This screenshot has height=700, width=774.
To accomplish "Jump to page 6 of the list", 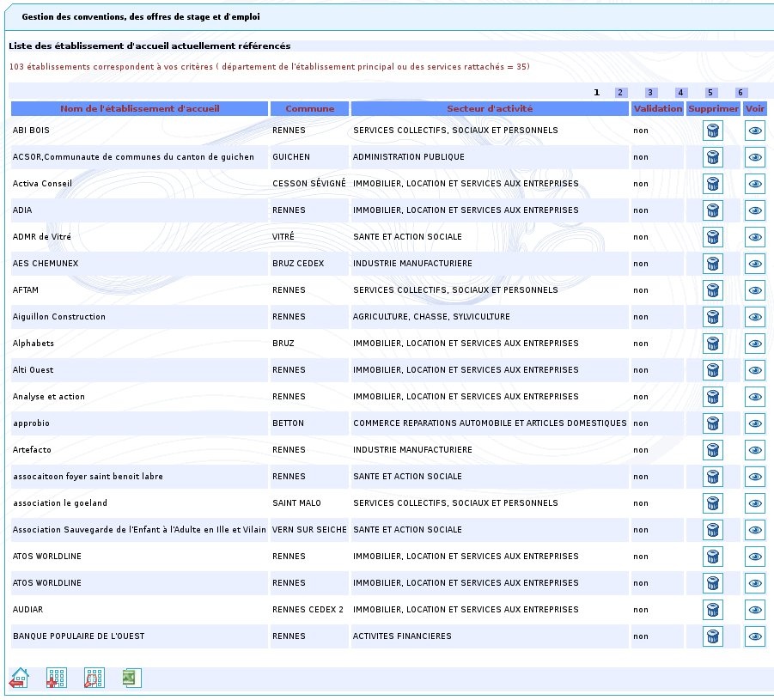I will point(740,93).
